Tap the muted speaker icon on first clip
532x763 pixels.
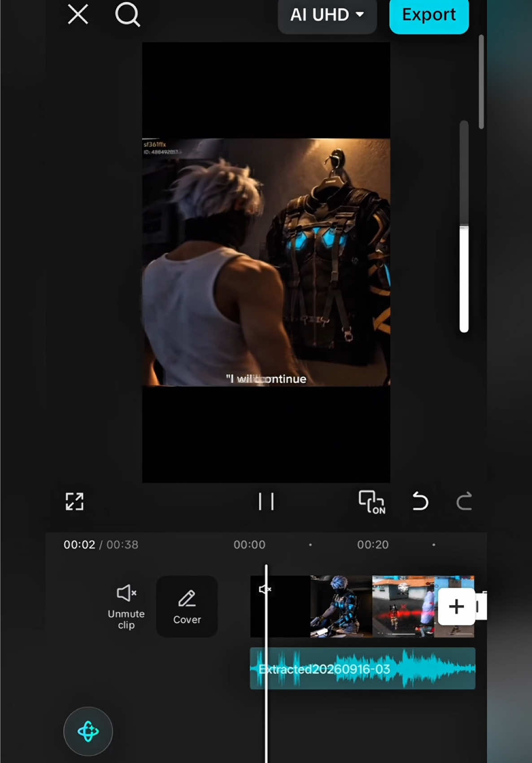pos(265,589)
